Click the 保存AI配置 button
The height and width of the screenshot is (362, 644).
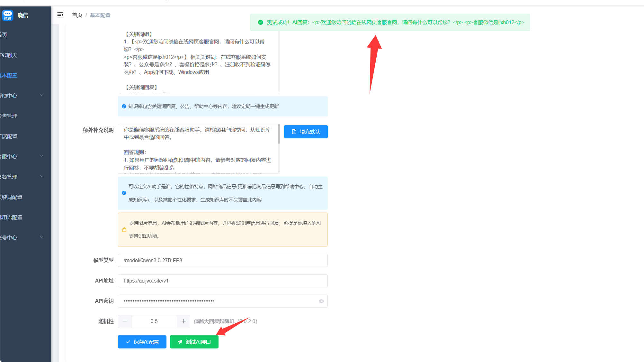[x=142, y=342]
